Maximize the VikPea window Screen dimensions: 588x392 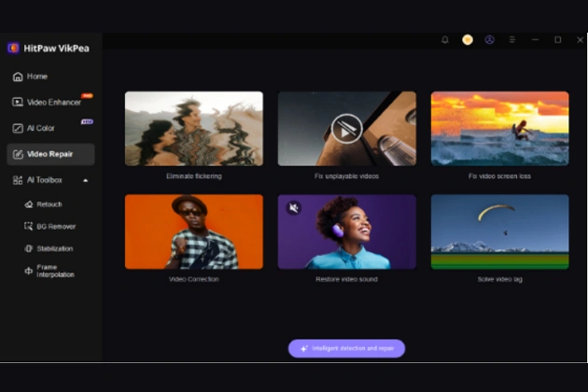[x=557, y=40]
